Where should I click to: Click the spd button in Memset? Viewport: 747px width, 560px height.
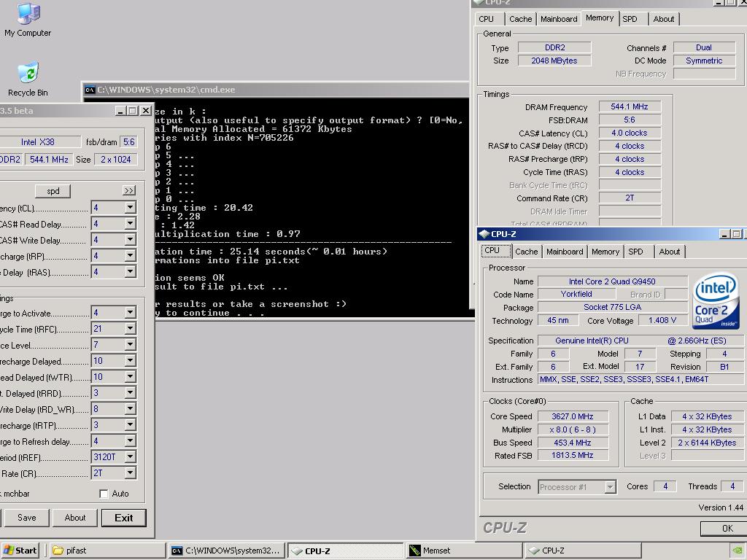pos(53,191)
